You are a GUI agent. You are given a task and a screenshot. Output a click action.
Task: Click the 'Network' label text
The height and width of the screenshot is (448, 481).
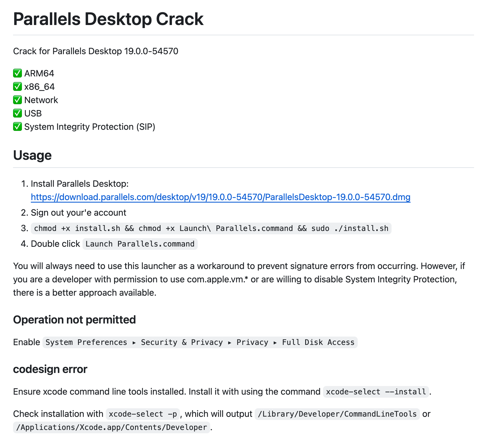point(41,100)
